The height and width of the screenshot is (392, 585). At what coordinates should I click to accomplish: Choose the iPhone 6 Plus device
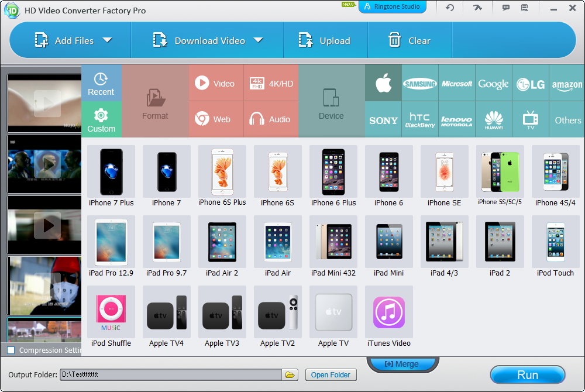333,177
